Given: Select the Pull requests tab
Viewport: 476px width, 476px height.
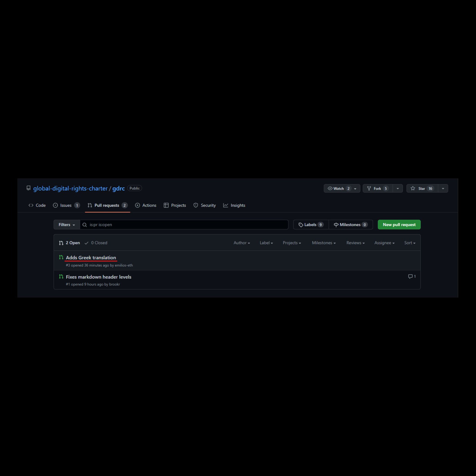Looking at the screenshot, I should point(107,205).
